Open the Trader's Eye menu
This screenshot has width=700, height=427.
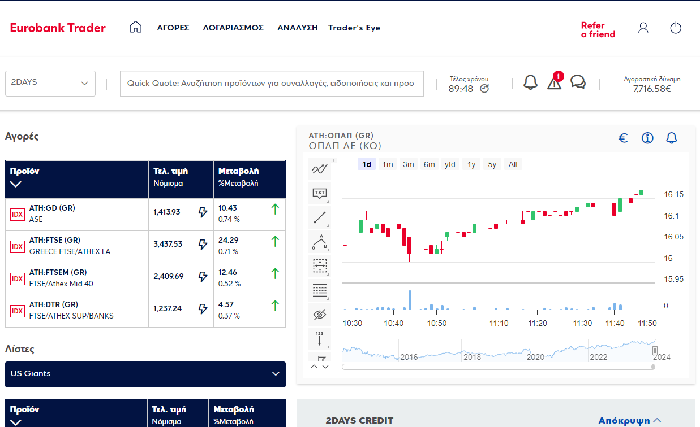coord(354,28)
